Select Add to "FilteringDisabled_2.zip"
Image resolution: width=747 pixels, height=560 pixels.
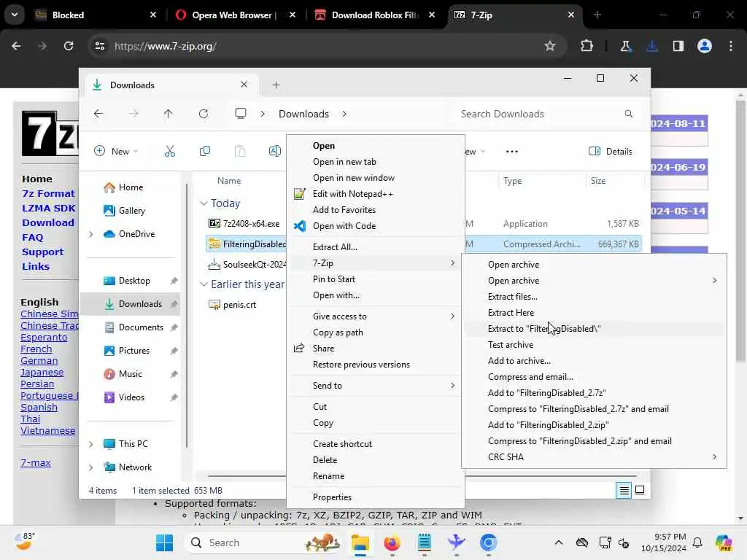point(594,425)
